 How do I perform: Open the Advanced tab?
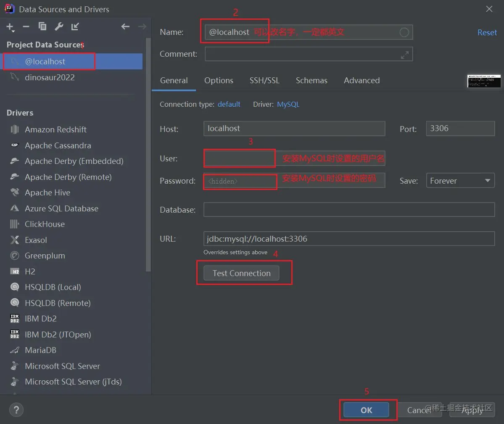362,80
